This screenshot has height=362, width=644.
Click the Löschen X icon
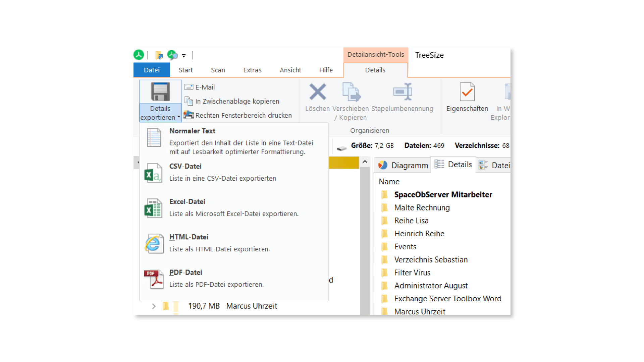317,92
